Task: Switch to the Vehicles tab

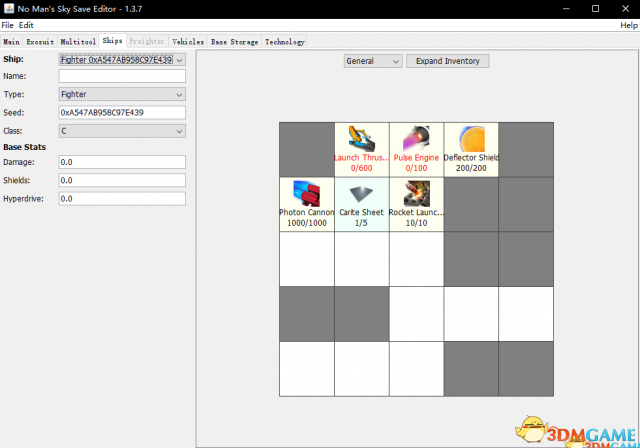Action: coord(188,42)
